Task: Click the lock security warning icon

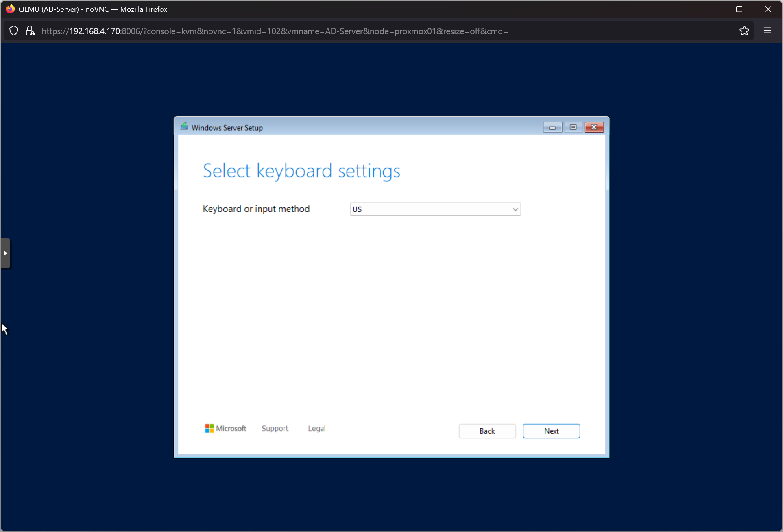Action: (30, 31)
